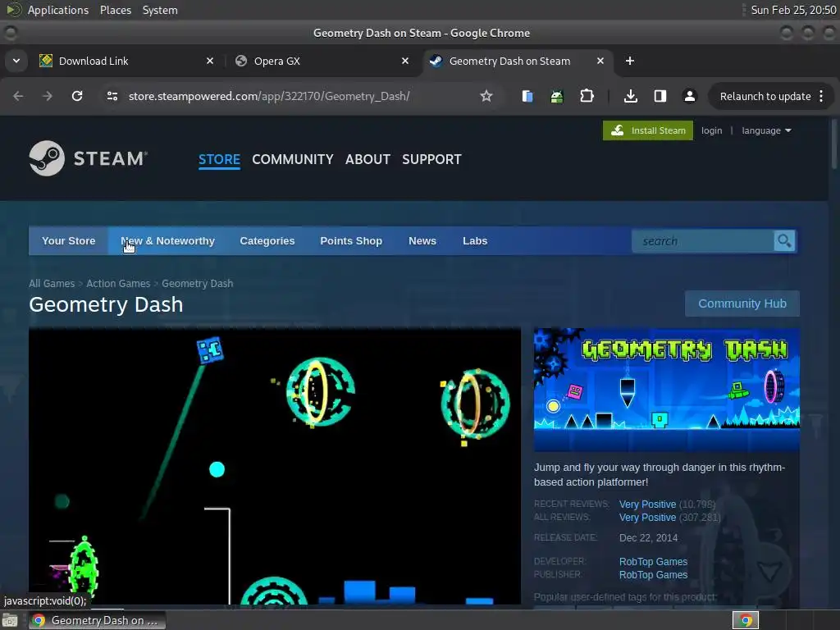Click the clock Sun Feb 25, 20:50
The width and height of the screenshot is (840, 630).
pyautogui.click(x=793, y=10)
